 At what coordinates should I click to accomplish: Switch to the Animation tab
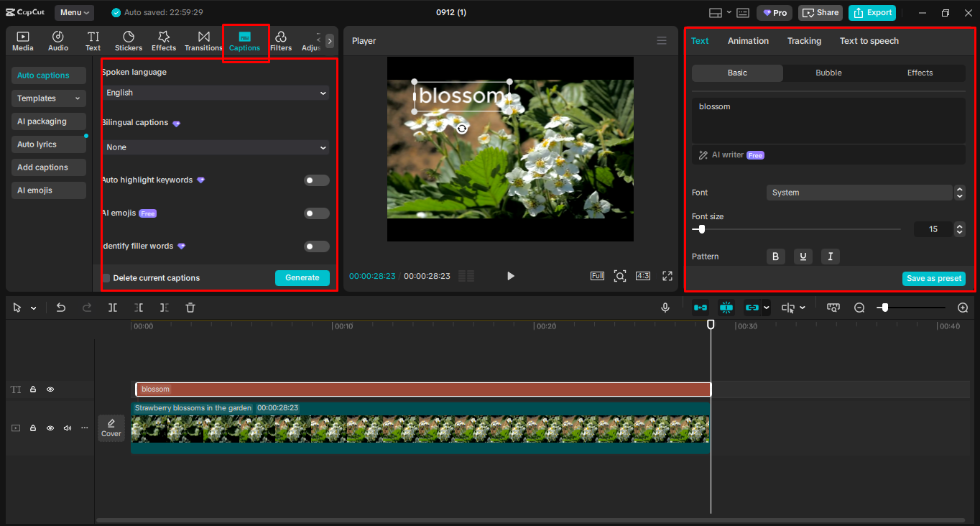[748, 40]
